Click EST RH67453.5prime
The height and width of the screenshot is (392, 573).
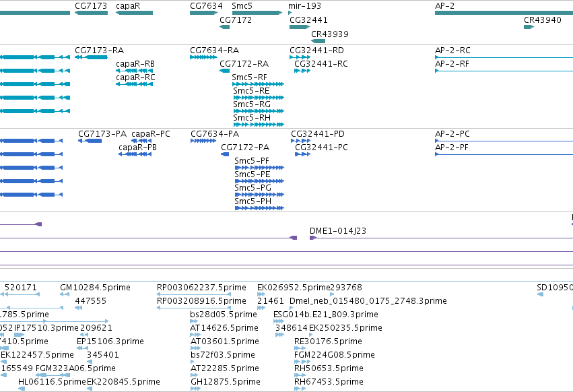coord(300,389)
